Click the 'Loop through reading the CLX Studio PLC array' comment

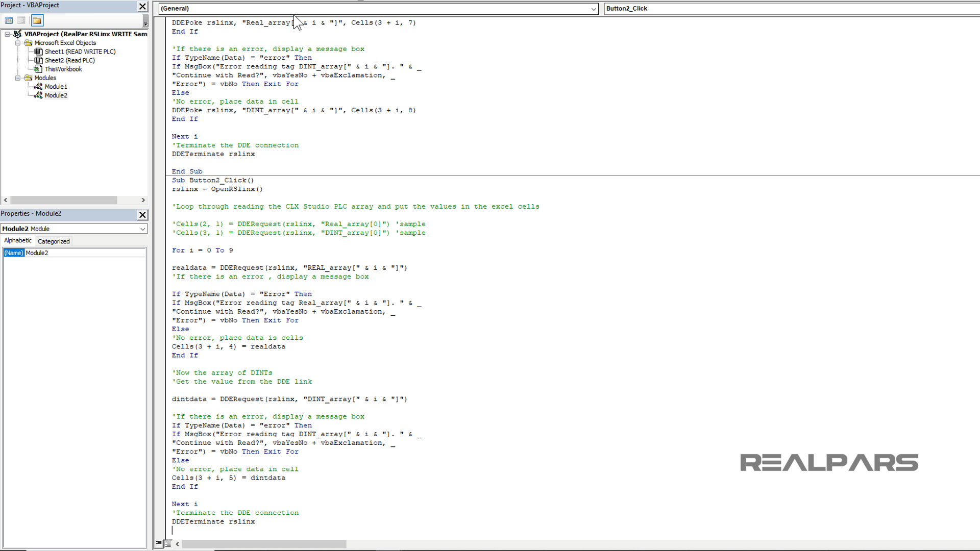355,207
